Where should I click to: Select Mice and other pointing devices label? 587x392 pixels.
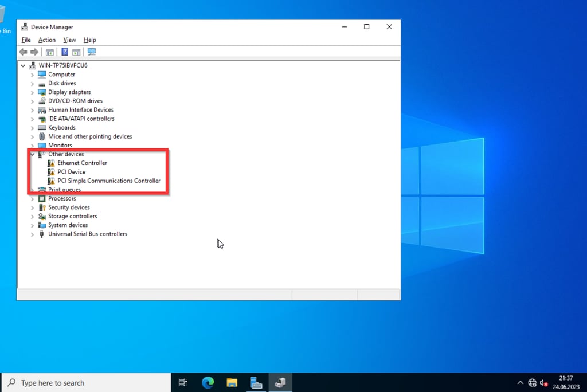(x=90, y=136)
